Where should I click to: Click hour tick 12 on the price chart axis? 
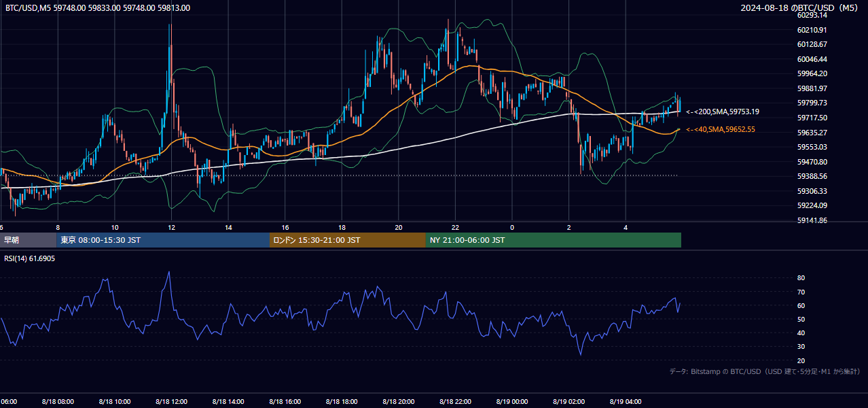pos(171,228)
